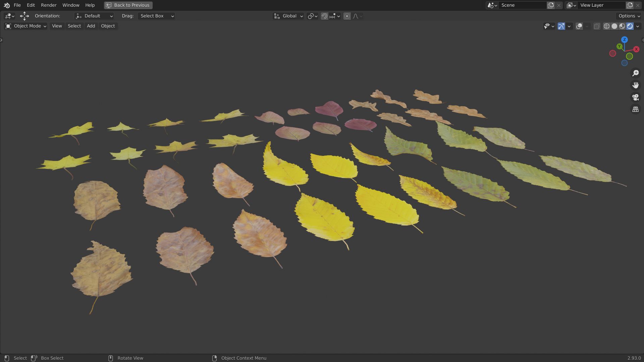The width and height of the screenshot is (644, 362).
Task: Click the red X axis gizmo circle
Action: (636, 49)
